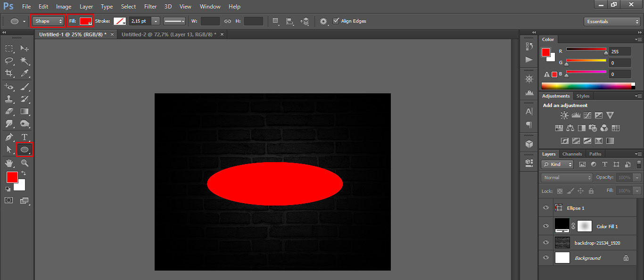Select the Zoom tool
Viewport: 644px width, 280px height.
coord(25,163)
